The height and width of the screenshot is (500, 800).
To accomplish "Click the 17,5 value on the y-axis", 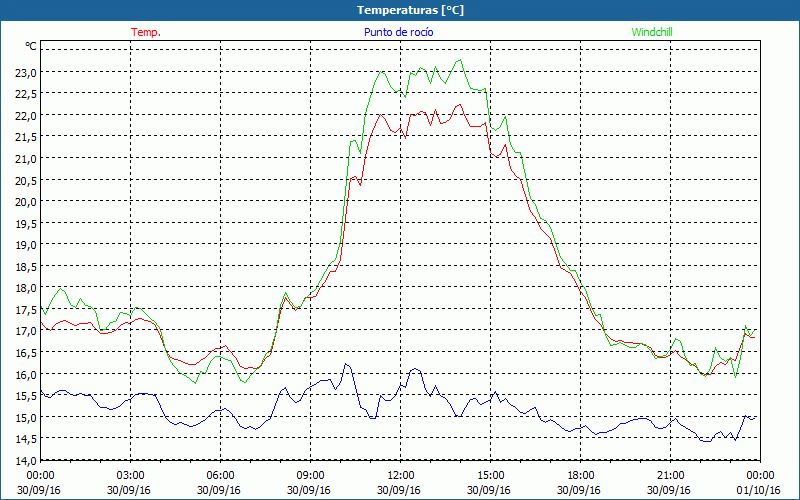I will pos(26,310).
